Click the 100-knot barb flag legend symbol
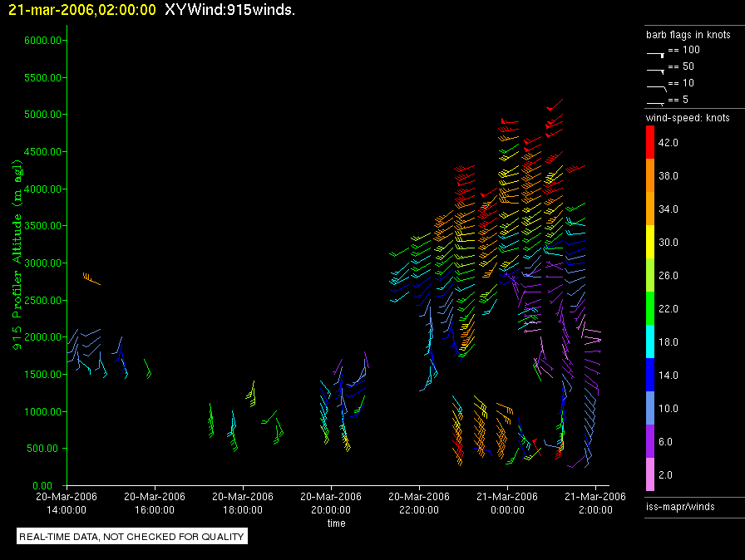 click(655, 52)
